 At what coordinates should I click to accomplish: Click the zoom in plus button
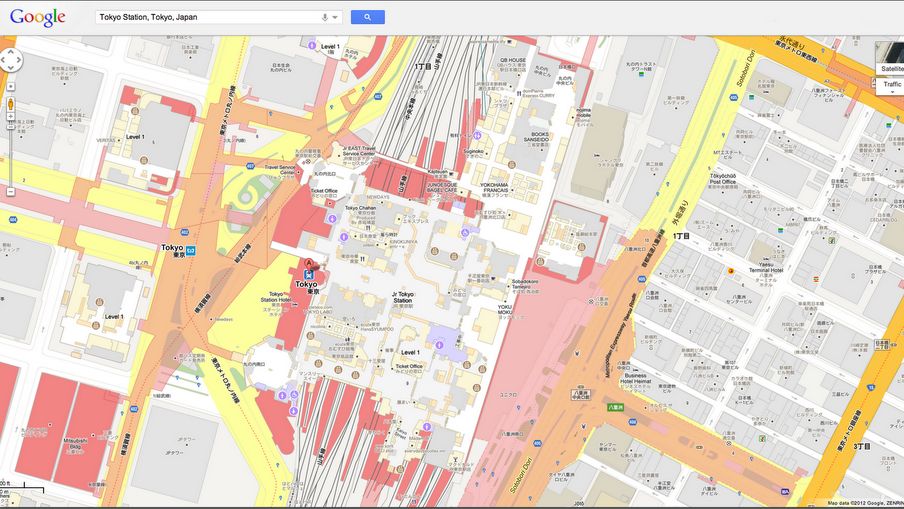point(11,116)
